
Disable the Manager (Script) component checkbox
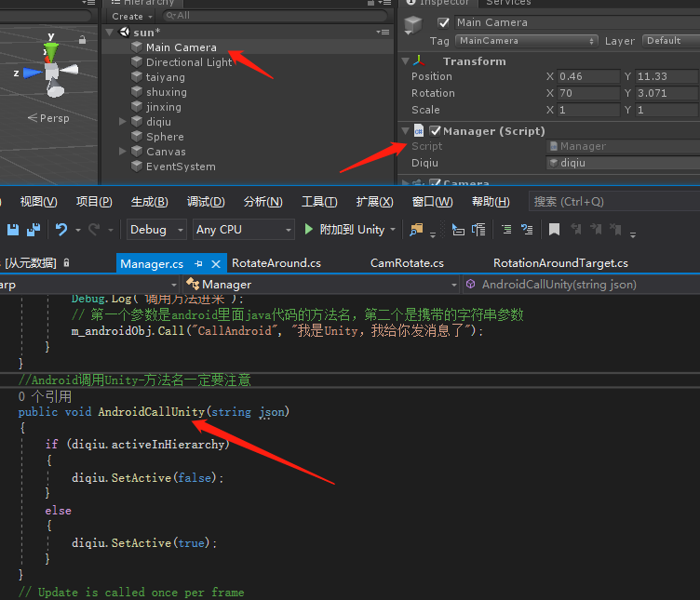[435, 131]
